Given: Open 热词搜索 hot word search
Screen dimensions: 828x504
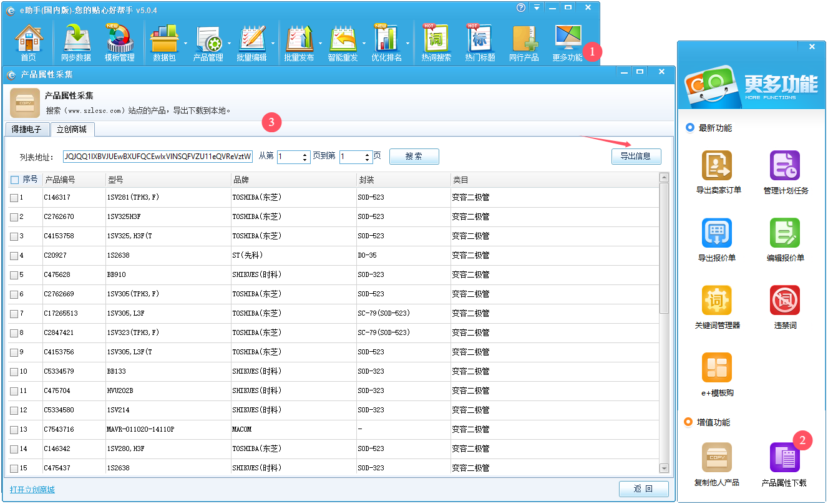Looking at the screenshot, I should (436, 42).
